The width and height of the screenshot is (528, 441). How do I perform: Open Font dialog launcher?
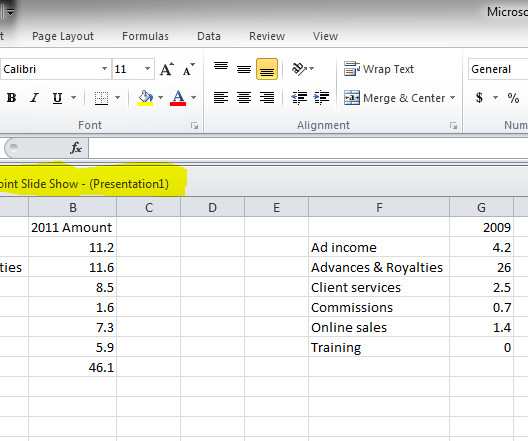pyautogui.click(x=194, y=126)
